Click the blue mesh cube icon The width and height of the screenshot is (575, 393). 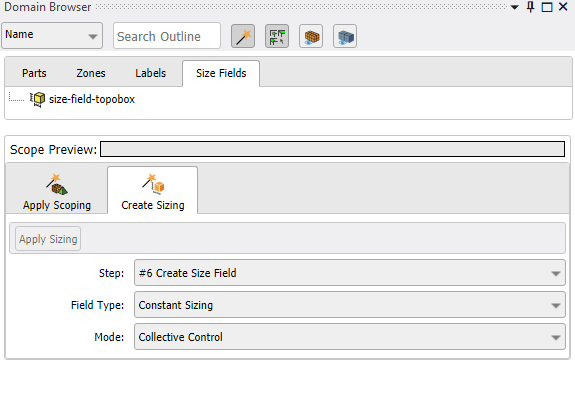point(345,36)
